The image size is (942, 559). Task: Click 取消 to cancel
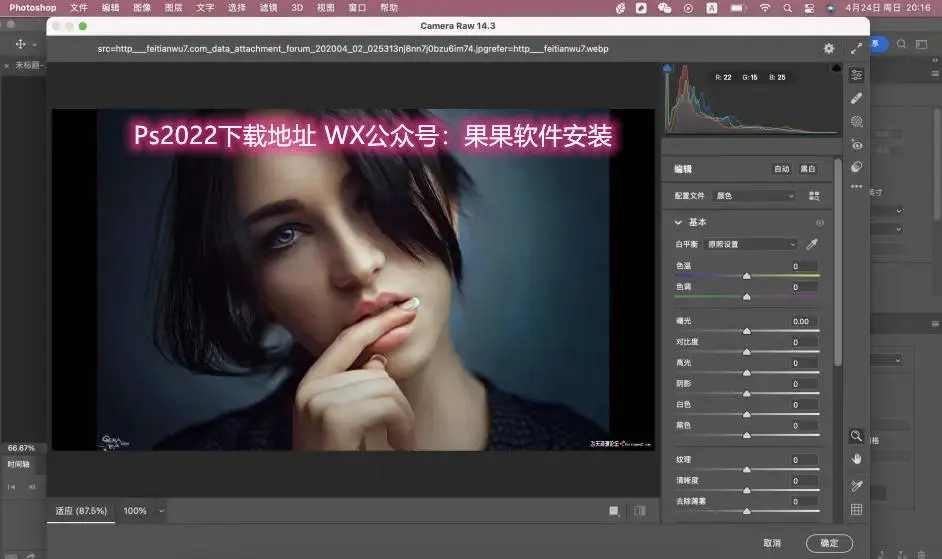click(772, 543)
